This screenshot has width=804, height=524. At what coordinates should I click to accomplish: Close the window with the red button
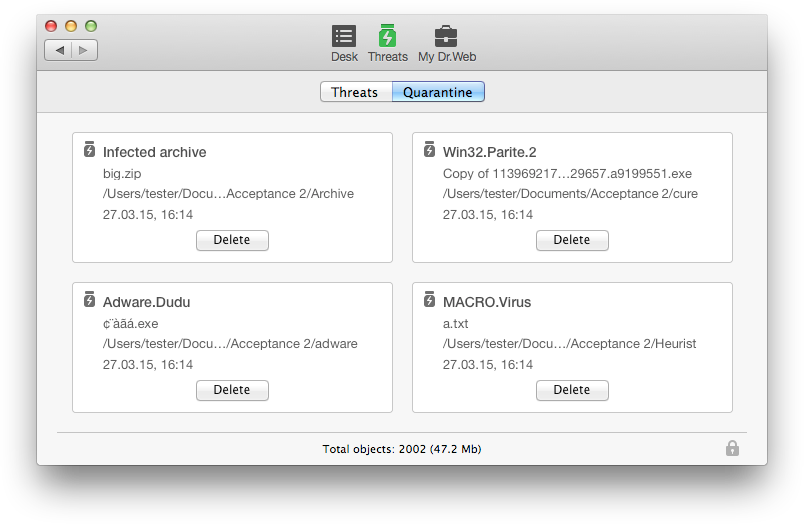(x=51, y=26)
